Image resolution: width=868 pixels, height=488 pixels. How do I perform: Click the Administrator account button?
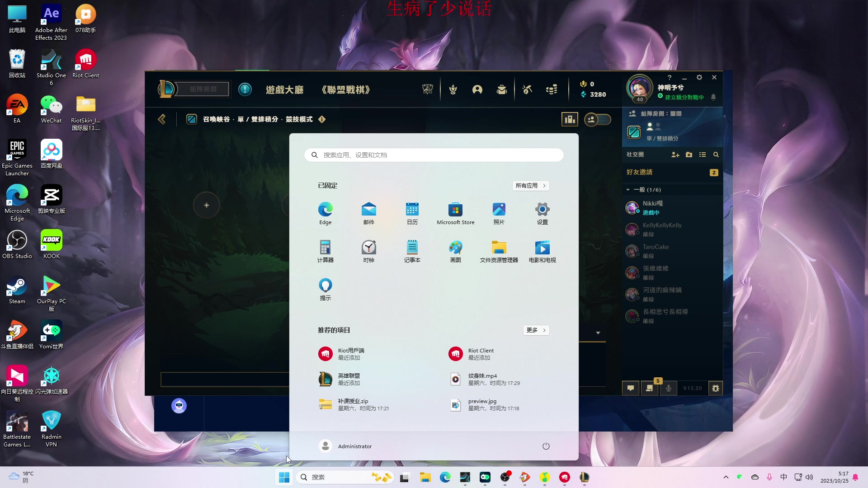pyautogui.click(x=345, y=446)
